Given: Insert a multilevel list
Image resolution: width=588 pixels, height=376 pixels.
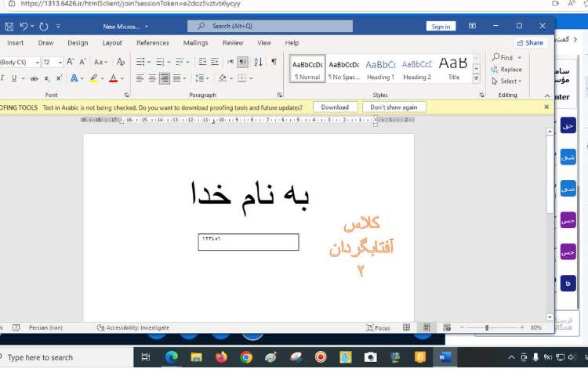Looking at the screenshot, I should 180,62.
